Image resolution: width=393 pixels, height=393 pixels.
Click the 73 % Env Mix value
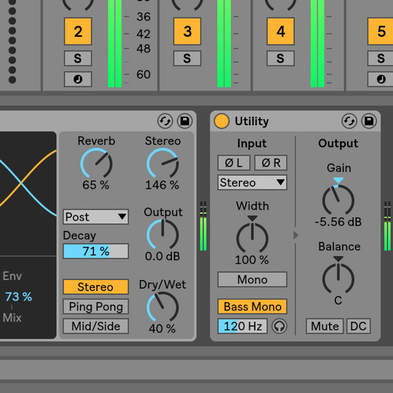(18, 297)
